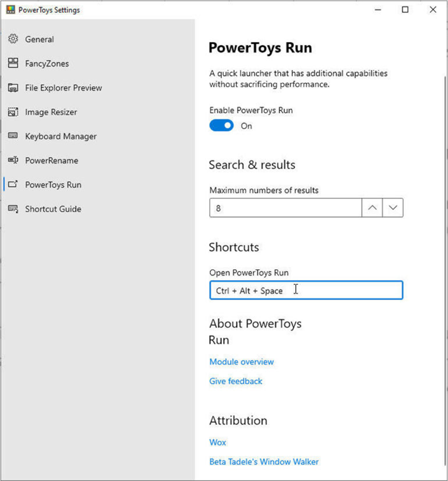Click the Keyboard Manager keyboard icon

13,136
